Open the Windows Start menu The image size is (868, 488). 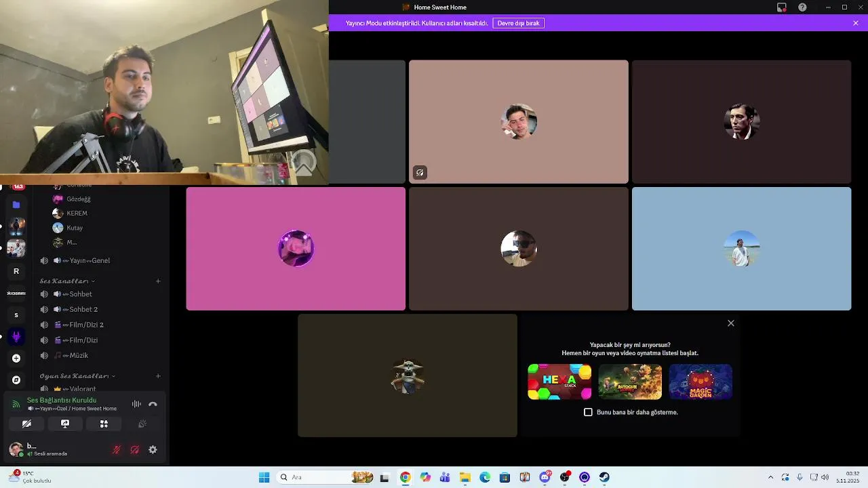click(x=264, y=477)
